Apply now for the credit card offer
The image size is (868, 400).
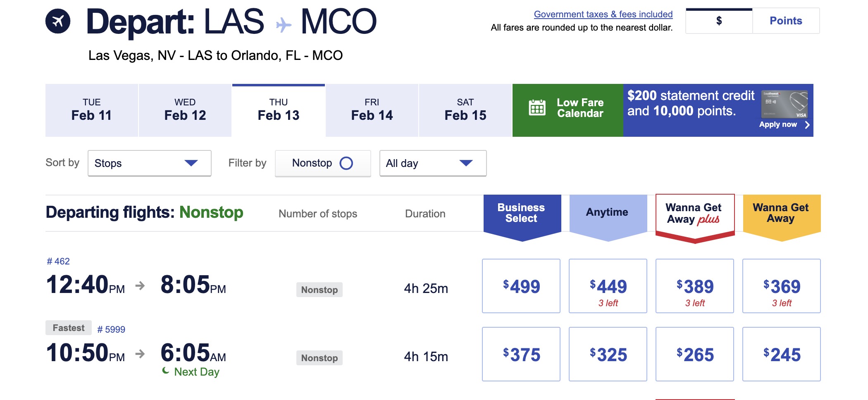[x=779, y=125]
